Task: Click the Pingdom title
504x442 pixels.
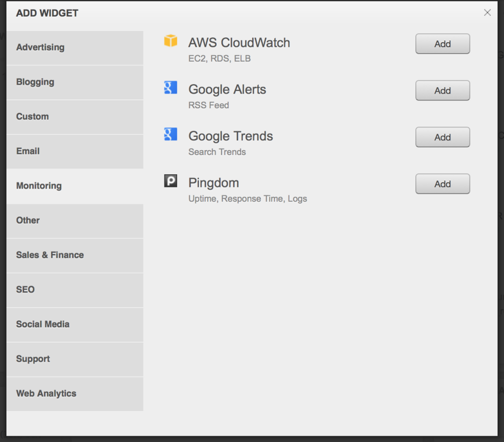Action: [x=214, y=183]
